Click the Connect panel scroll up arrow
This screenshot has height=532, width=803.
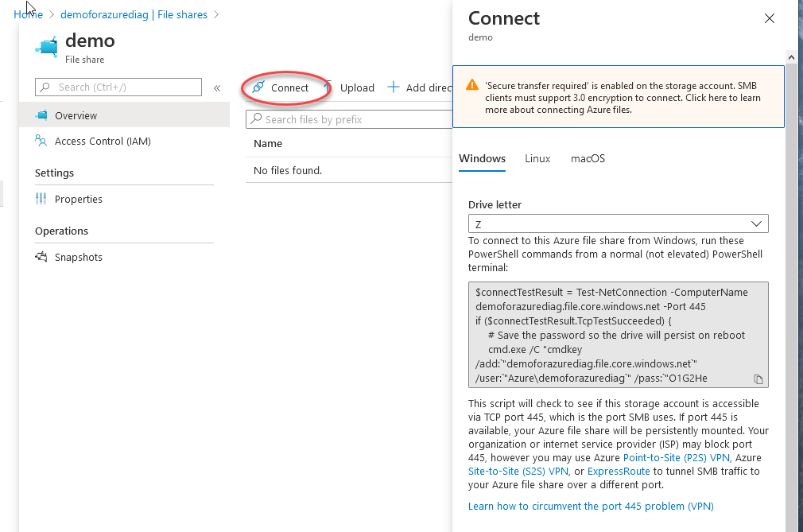791,57
